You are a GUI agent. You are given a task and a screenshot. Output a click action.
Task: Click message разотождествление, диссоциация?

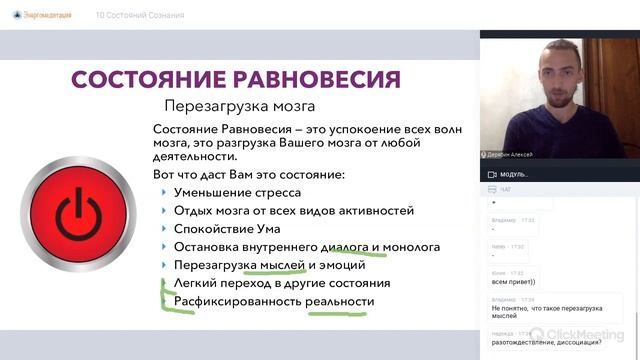click(x=546, y=342)
